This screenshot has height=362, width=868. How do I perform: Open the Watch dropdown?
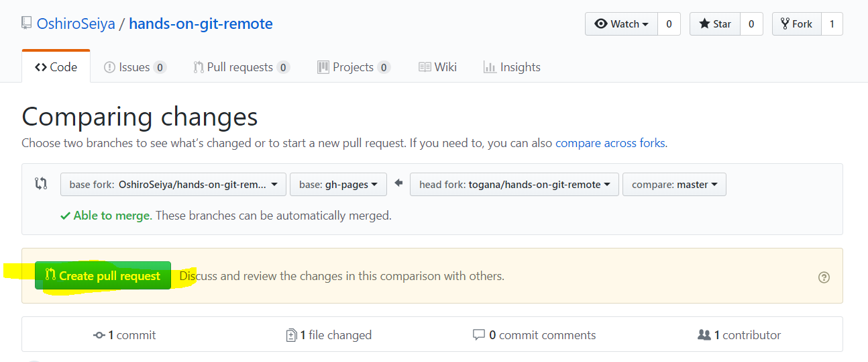click(x=622, y=24)
